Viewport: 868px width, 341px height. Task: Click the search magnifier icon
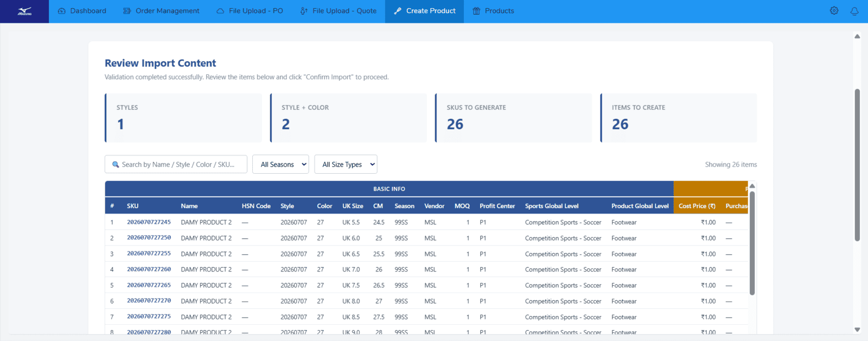tap(116, 165)
